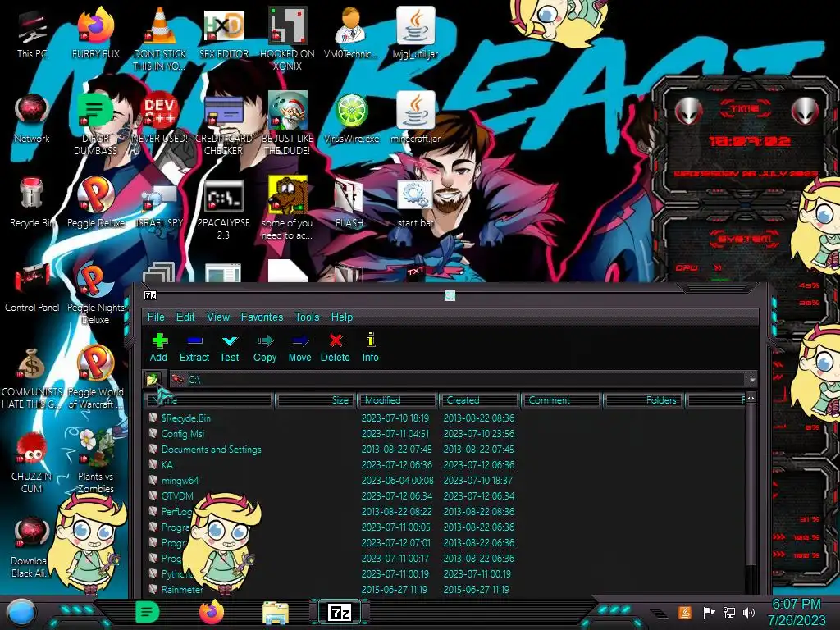Run the Test archive tool

230,347
